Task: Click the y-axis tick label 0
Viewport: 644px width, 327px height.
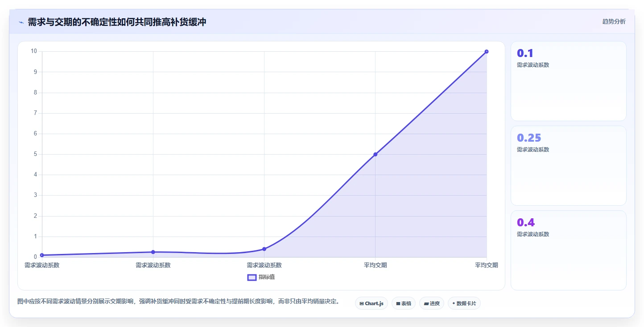Action: pos(35,257)
